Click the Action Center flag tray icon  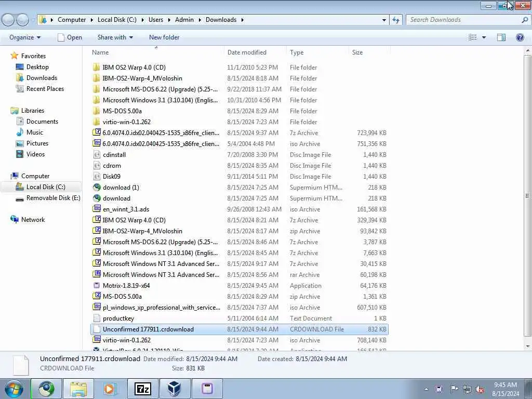coord(454,389)
